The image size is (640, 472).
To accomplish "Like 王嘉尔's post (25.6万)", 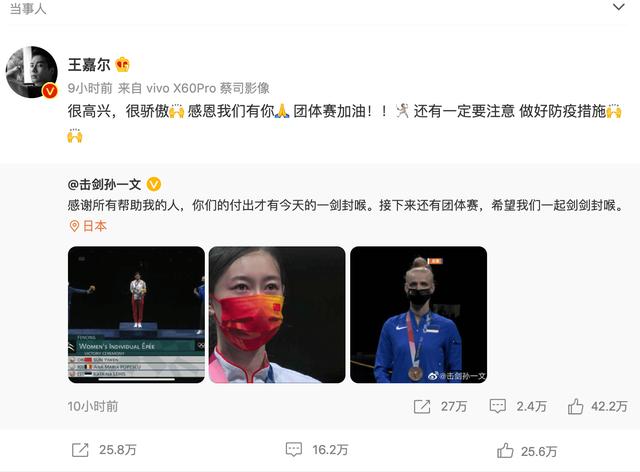I will tap(527, 451).
